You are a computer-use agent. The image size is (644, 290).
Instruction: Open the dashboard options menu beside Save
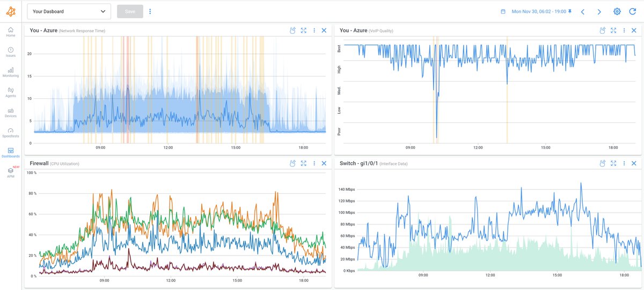pyautogui.click(x=150, y=11)
